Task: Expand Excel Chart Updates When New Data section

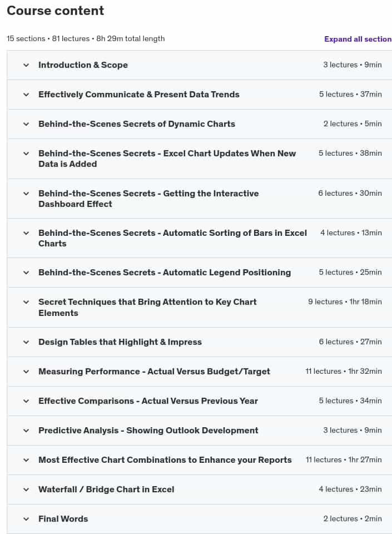Action: [200, 159]
